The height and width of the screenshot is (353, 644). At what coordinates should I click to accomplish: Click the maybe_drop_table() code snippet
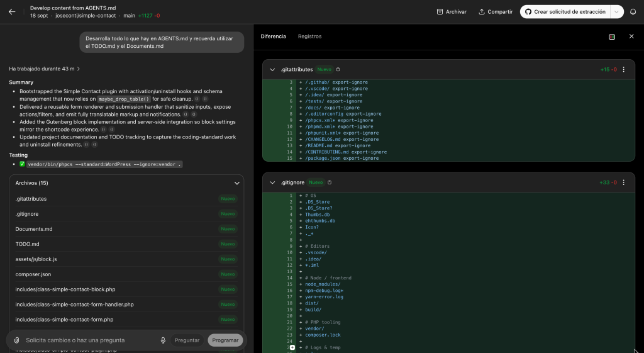tap(124, 99)
